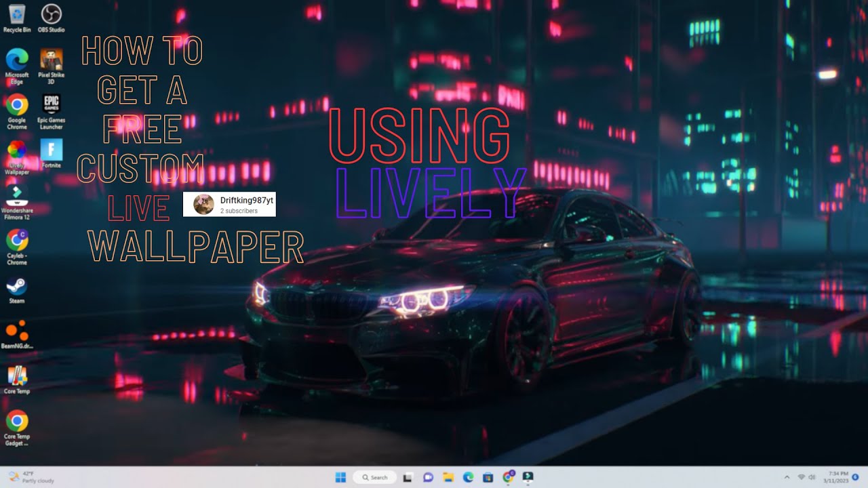Open the Windows Start menu
868x488 pixels.
click(x=340, y=477)
